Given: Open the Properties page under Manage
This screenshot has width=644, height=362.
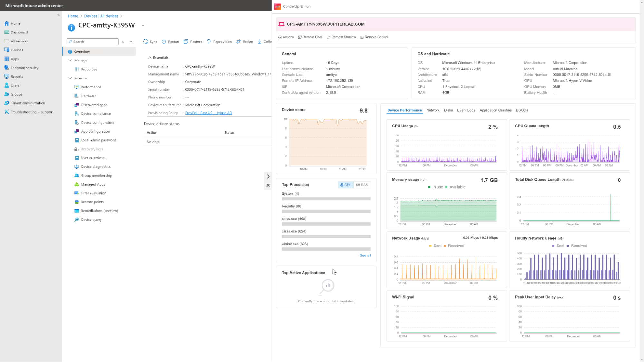Looking at the screenshot, I should coord(89,69).
